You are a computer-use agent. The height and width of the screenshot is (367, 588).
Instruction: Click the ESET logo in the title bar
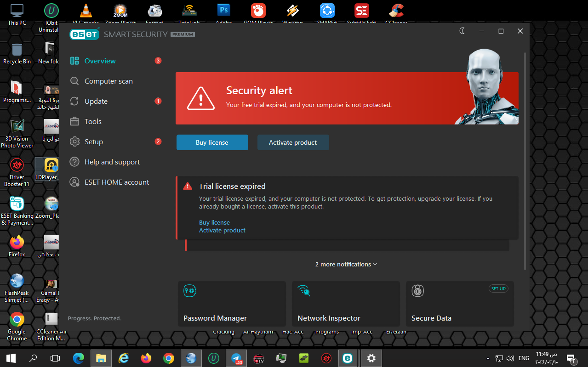[x=85, y=34]
